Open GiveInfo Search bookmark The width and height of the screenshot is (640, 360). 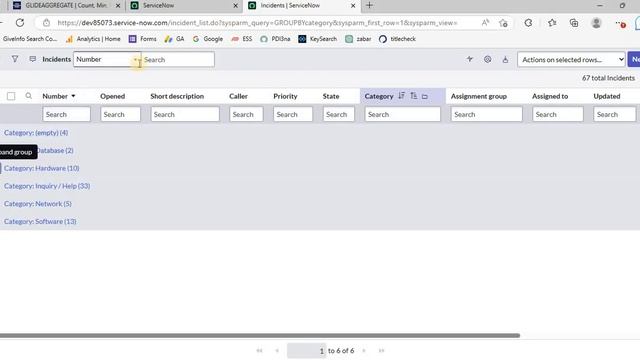pos(30,39)
